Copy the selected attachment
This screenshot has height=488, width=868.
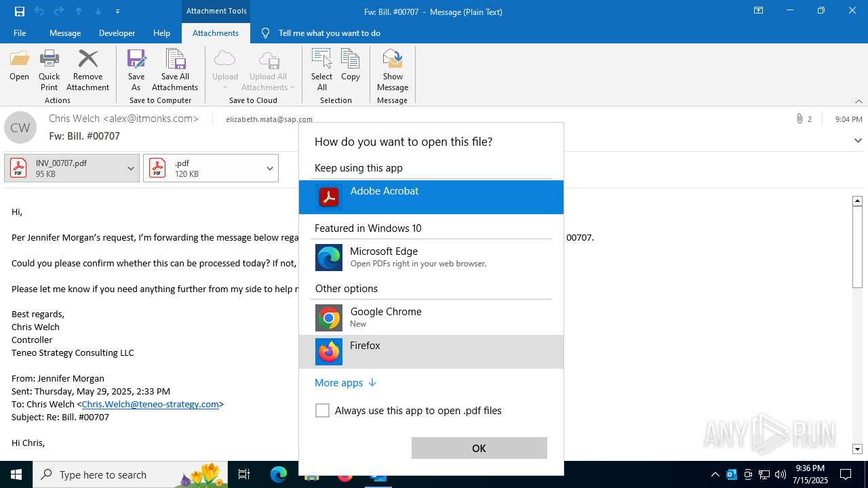click(x=351, y=66)
